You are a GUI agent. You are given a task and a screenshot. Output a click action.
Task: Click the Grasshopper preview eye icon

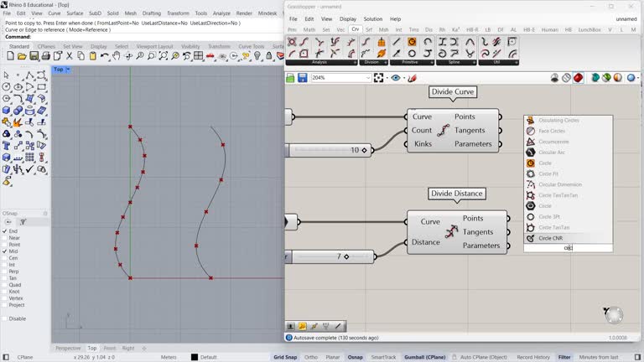coord(397,78)
